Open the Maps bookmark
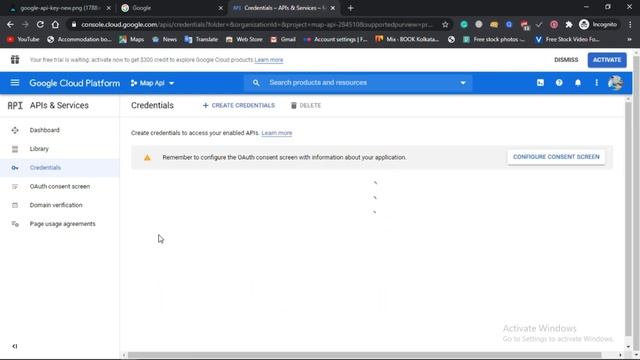 [131, 40]
